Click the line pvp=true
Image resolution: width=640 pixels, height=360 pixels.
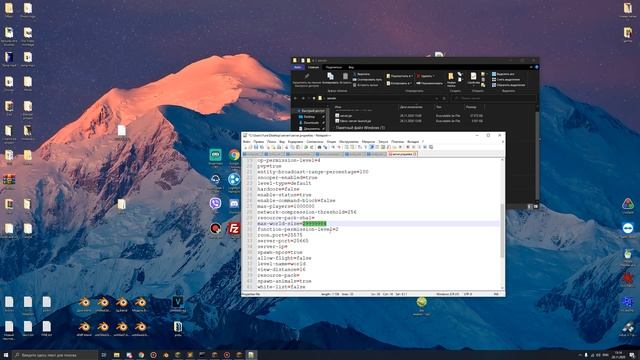[x=269, y=166]
